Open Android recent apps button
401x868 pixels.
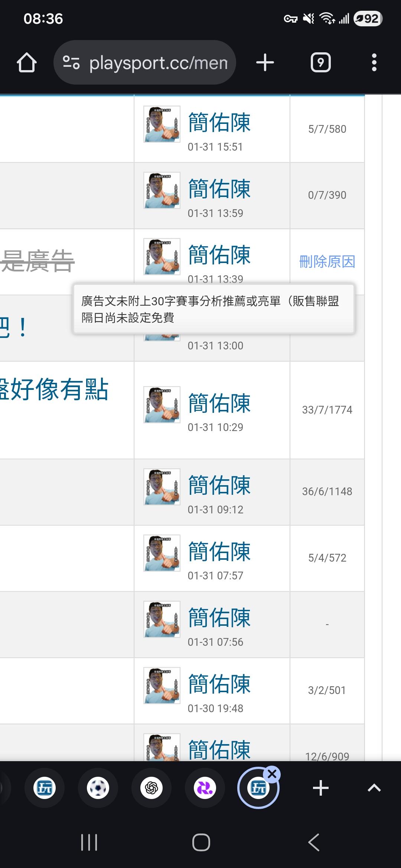pos(89,842)
